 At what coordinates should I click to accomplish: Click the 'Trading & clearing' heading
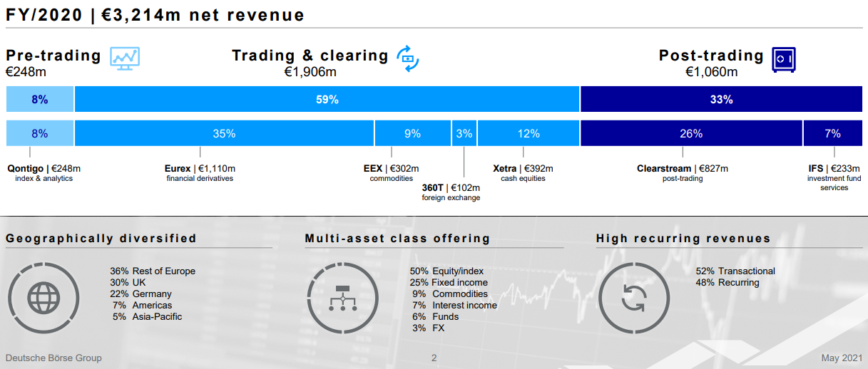click(x=310, y=56)
